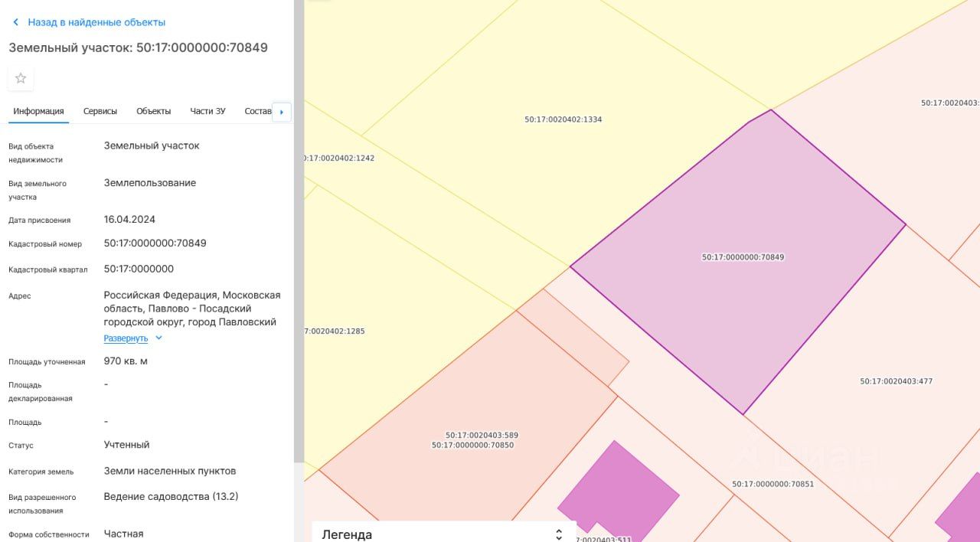Show more tabs with right arrow

[x=282, y=112]
